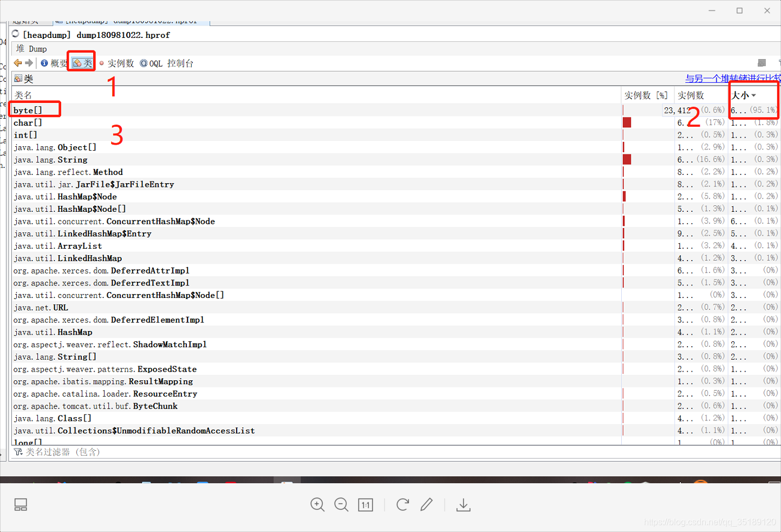781x532 pixels.
Task: Select the heapdump dump180981022.hprof tab
Action: (131, 22)
